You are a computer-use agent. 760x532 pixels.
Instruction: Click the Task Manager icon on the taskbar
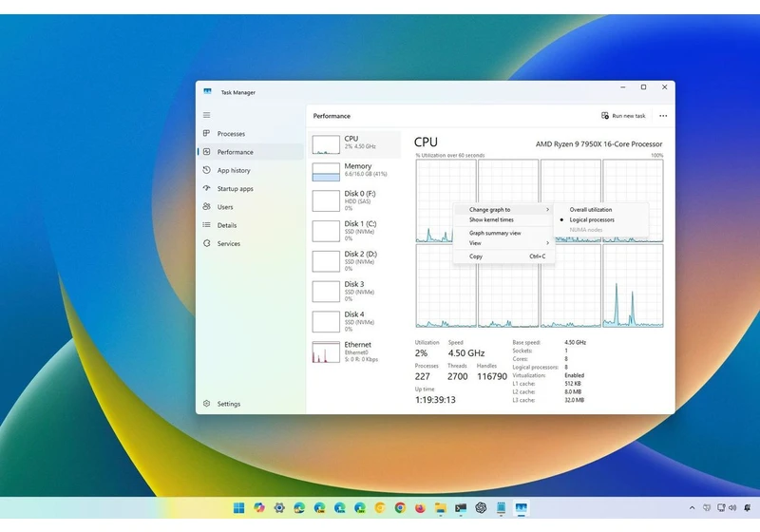521,507
